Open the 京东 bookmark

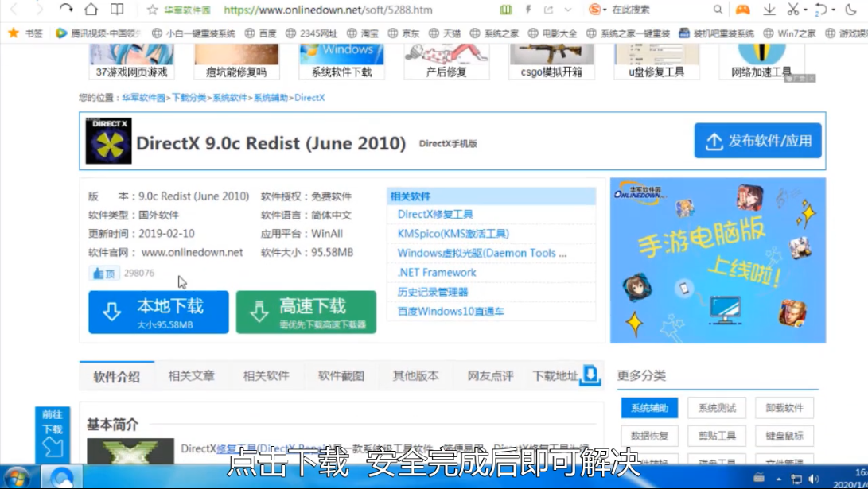(403, 33)
